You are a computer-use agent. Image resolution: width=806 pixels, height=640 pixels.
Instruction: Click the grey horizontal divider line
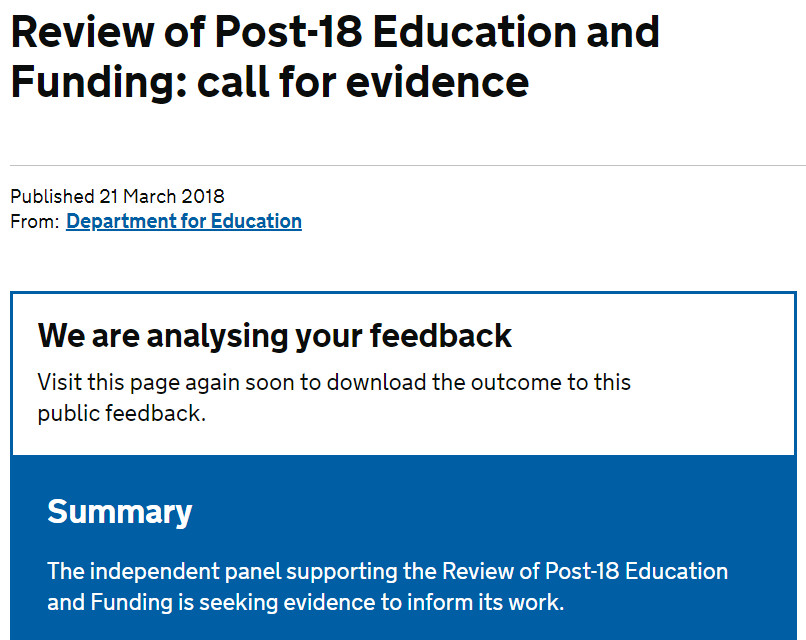408,166
